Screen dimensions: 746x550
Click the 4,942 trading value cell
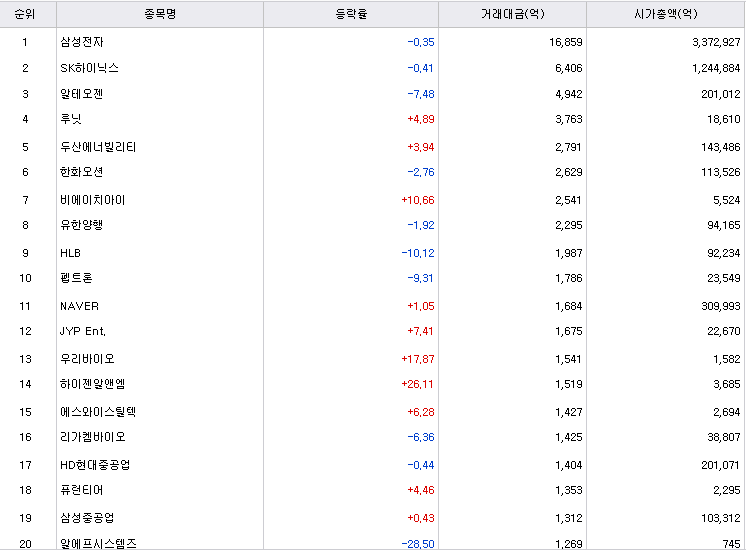point(569,94)
